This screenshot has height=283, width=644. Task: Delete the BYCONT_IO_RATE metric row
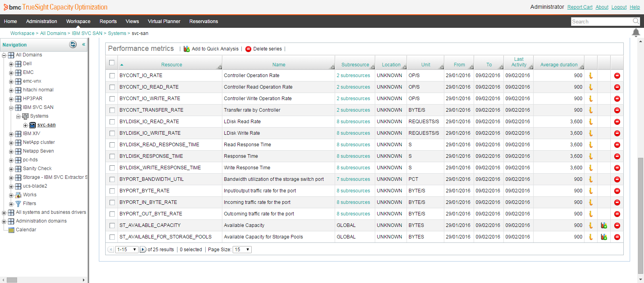tap(617, 76)
